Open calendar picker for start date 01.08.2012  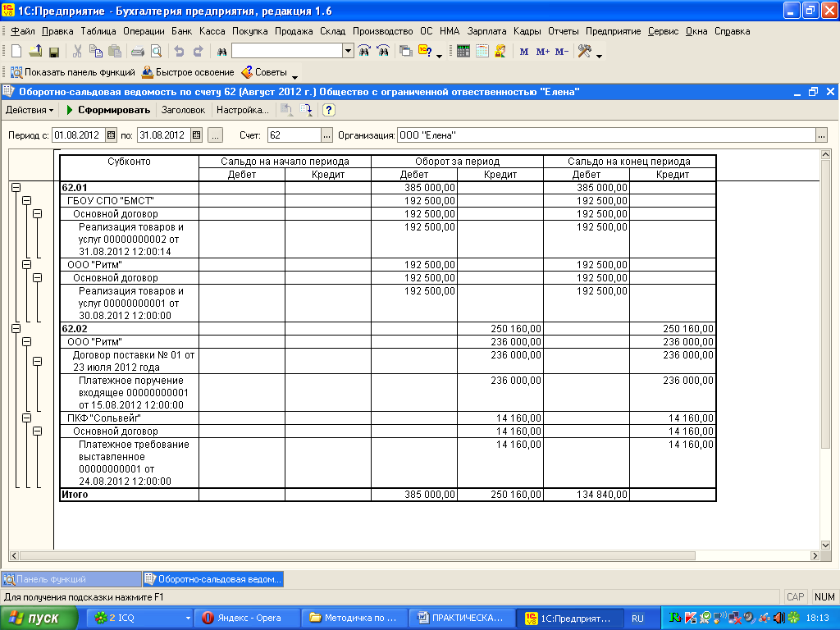(x=111, y=135)
